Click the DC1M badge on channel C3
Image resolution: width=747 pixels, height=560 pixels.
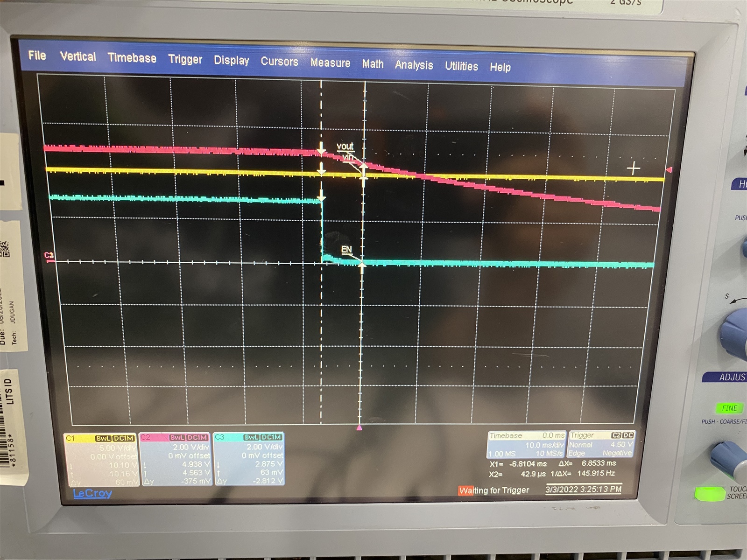coord(271,437)
